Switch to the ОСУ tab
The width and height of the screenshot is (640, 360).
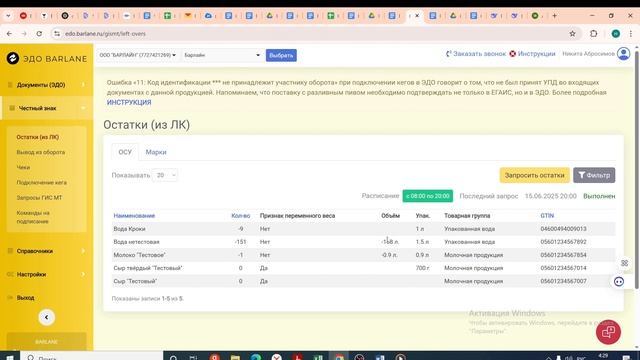coord(125,152)
